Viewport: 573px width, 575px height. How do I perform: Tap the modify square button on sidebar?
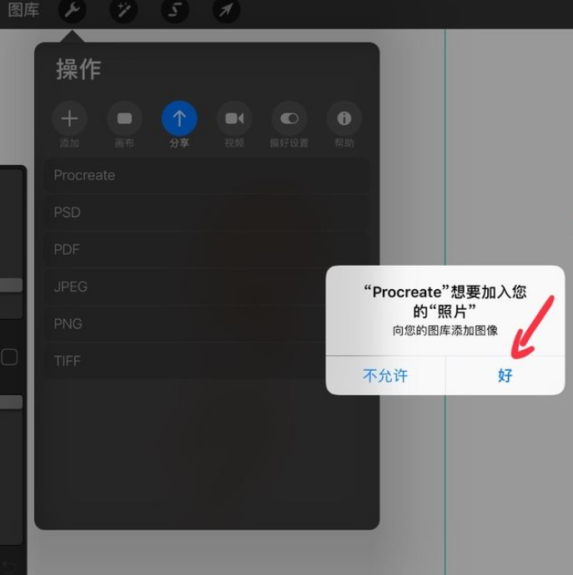pyautogui.click(x=9, y=357)
